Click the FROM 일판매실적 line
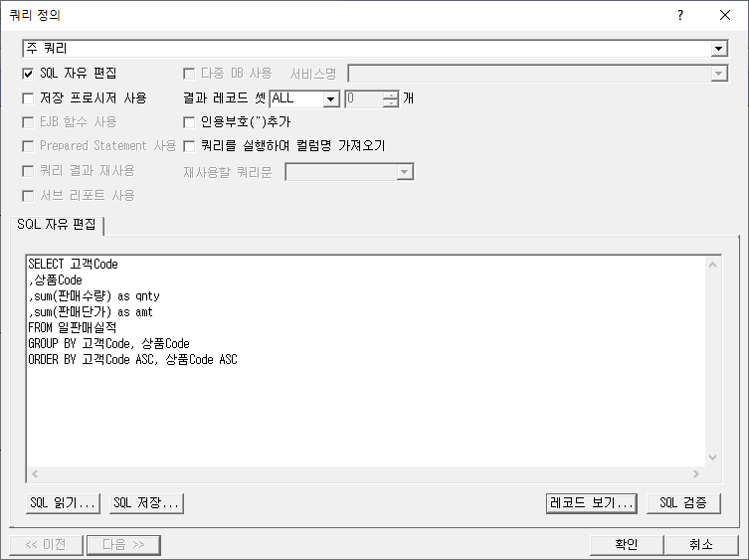 point(73,328)
